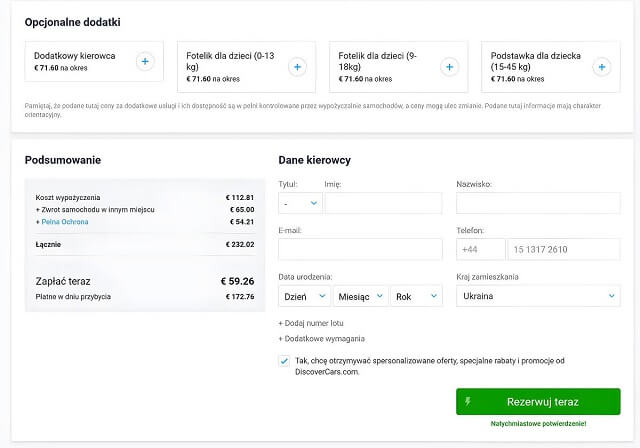The width and height of the screenshot is (640, 448).
Task: Focus the Imię input field
Action: pyautogui.click(x=383, y=203)
